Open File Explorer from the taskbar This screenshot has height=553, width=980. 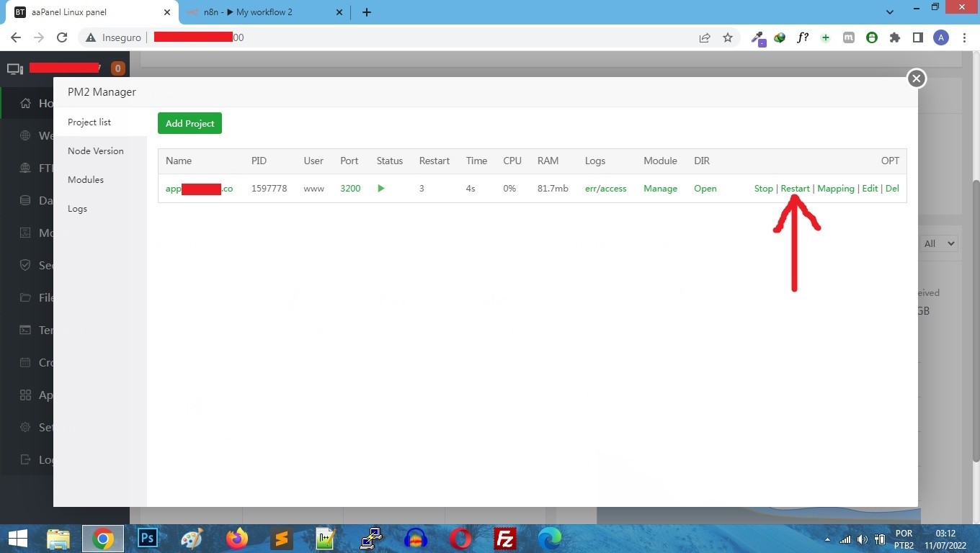[58, 538]
